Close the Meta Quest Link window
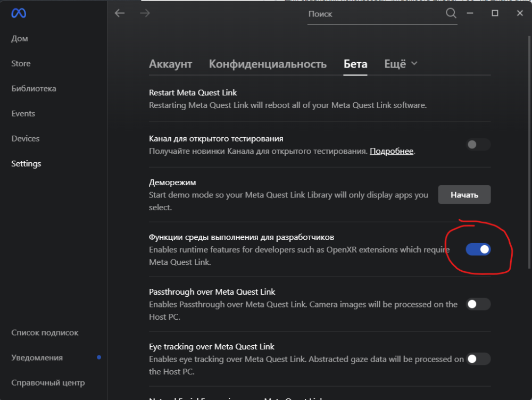The width and height of the screenshot is (532, 400). [520, 13]
